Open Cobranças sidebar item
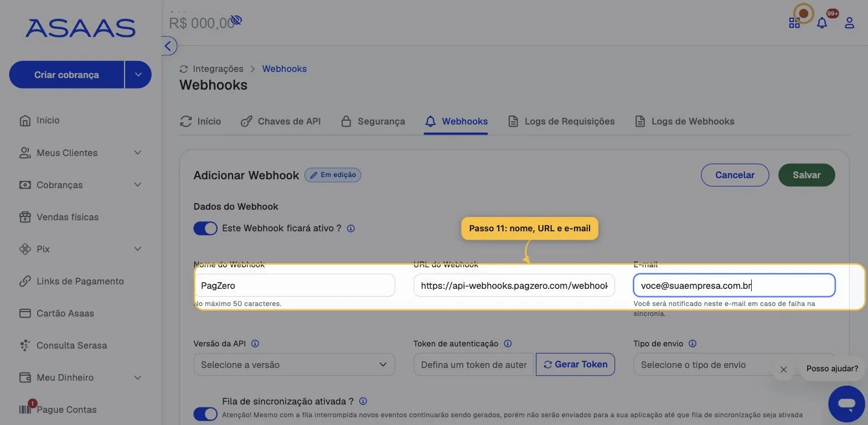The width and height of the screenshot is (868, 425). 59,185
